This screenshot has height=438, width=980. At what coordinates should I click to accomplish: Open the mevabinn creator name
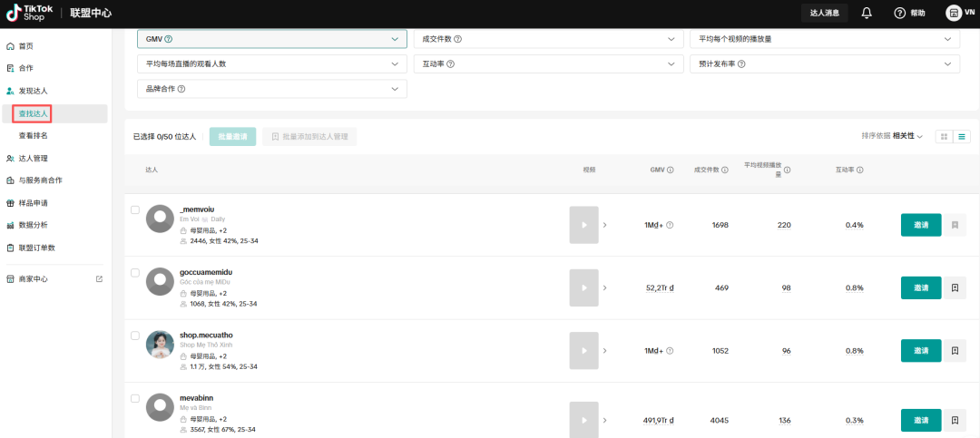tap(197, 398)
